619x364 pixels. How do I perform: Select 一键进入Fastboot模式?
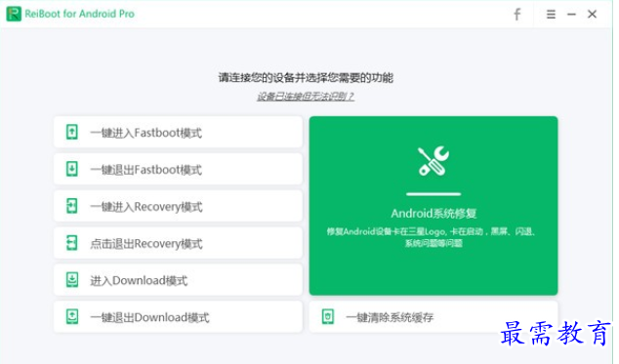tap(178, 132)
